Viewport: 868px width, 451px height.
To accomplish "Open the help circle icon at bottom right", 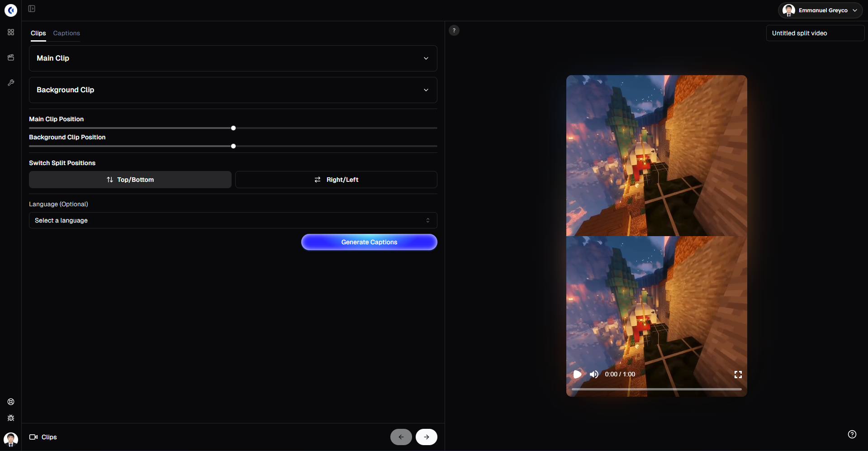I will coord(852,434).
